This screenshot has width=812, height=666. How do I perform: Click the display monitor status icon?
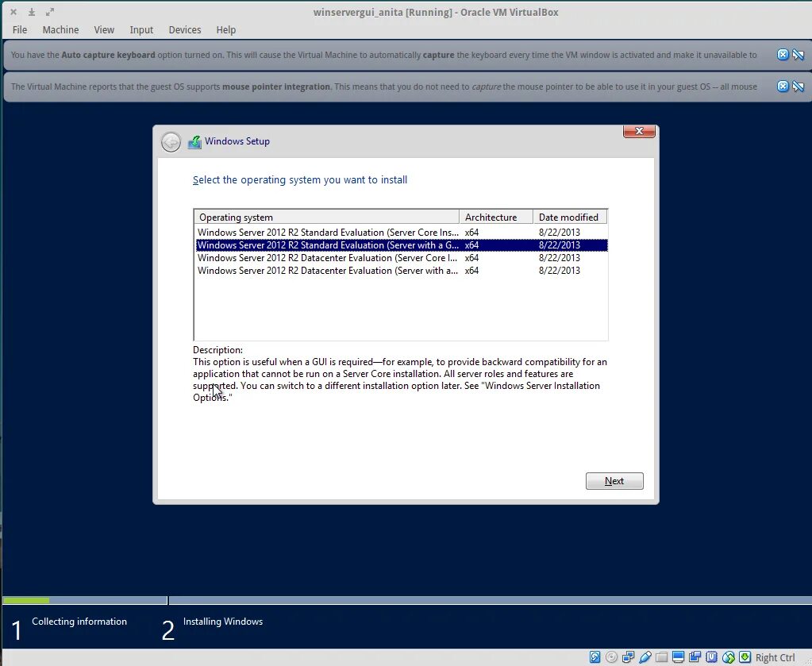click(x=678, y=657)
